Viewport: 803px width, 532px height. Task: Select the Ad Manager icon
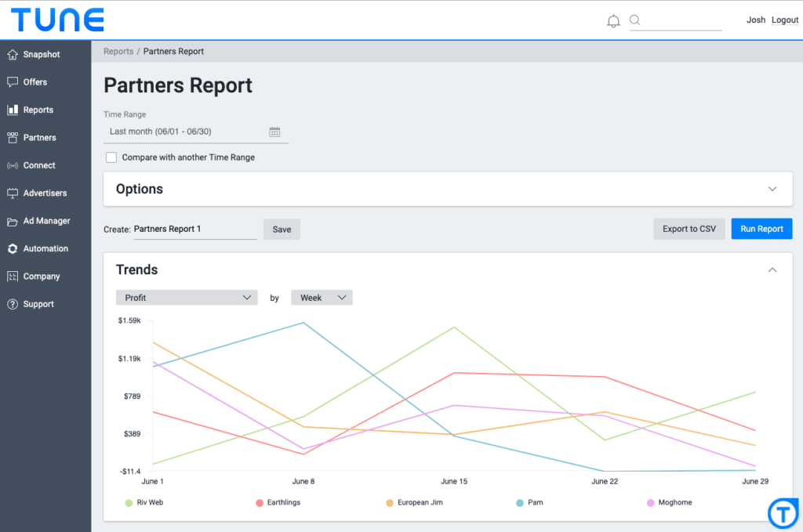coord(11,221)
